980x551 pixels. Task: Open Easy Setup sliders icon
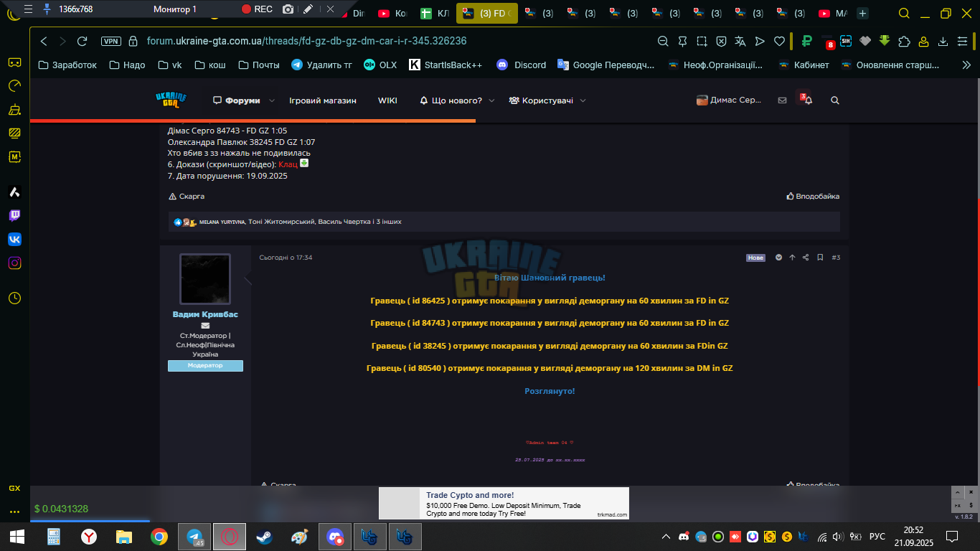963,42
